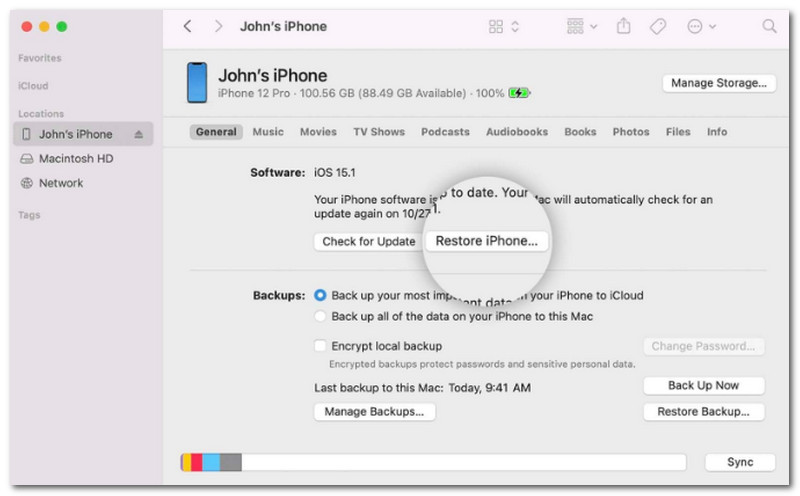Click Restore iPhone button
The image size is (800, 496).
[x=487, y=241]
